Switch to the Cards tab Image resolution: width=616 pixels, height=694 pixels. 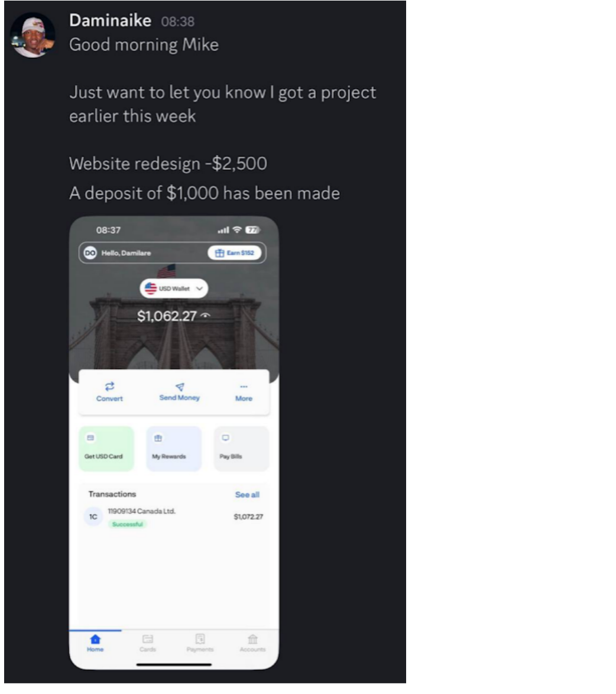click(x=148, y=643)
